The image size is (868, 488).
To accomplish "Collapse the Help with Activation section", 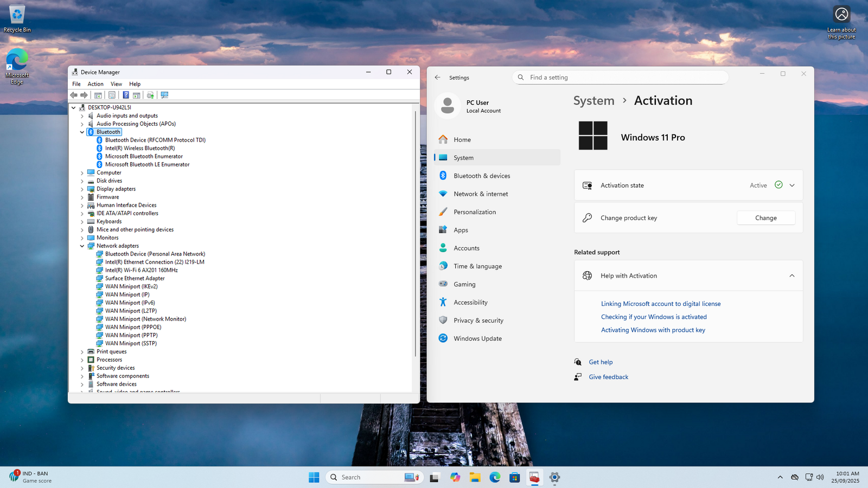I will pos(792,275).
